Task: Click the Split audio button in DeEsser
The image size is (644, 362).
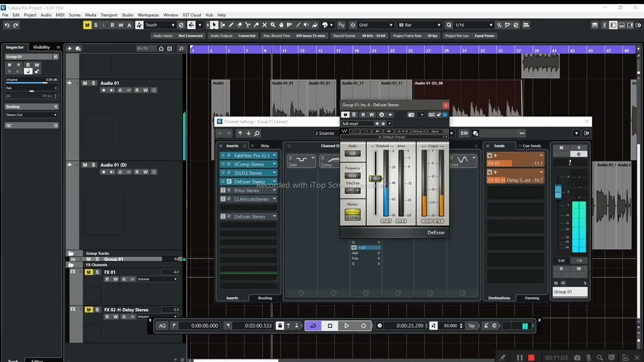Action: 353,153
